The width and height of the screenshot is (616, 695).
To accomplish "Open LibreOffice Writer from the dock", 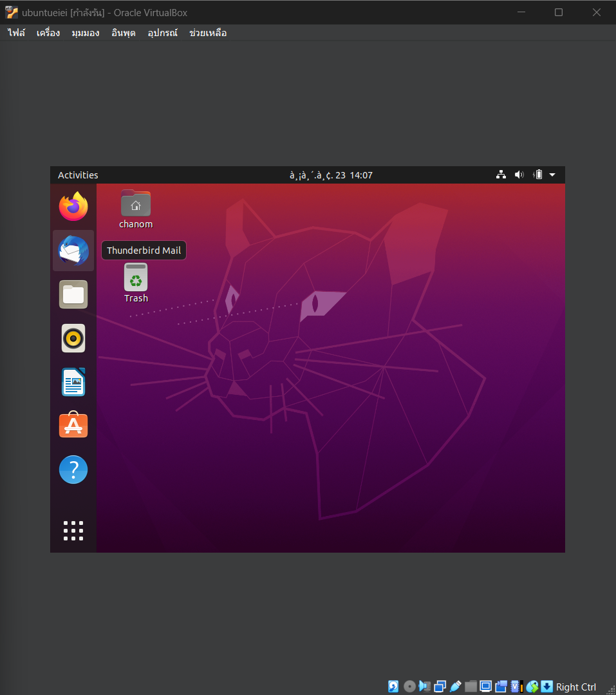I will (x=73, y=381).
